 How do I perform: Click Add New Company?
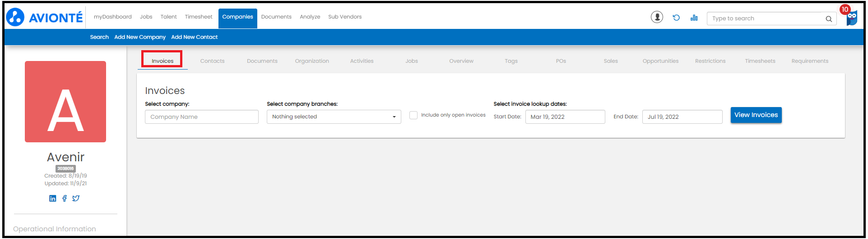tap(140, 37)
